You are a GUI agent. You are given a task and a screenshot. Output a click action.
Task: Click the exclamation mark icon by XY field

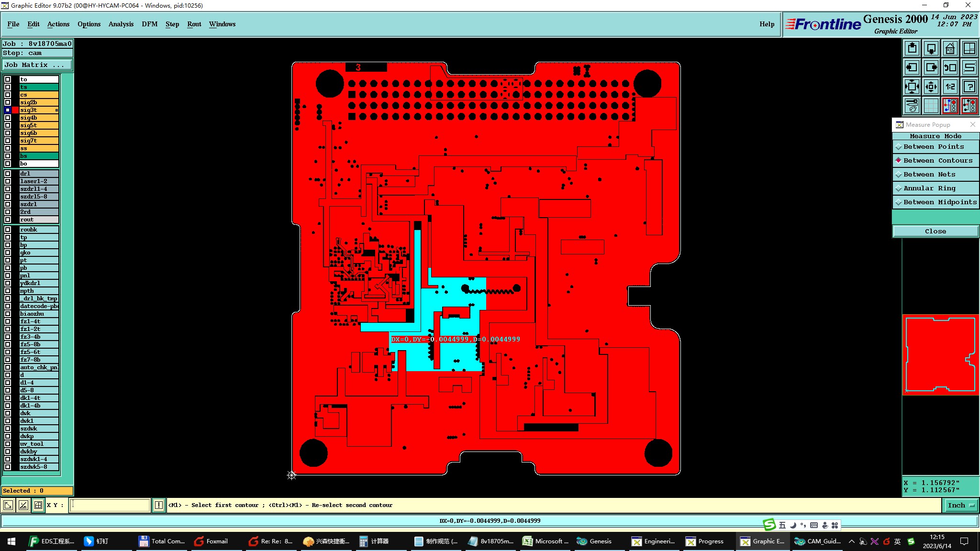[158, 505]
